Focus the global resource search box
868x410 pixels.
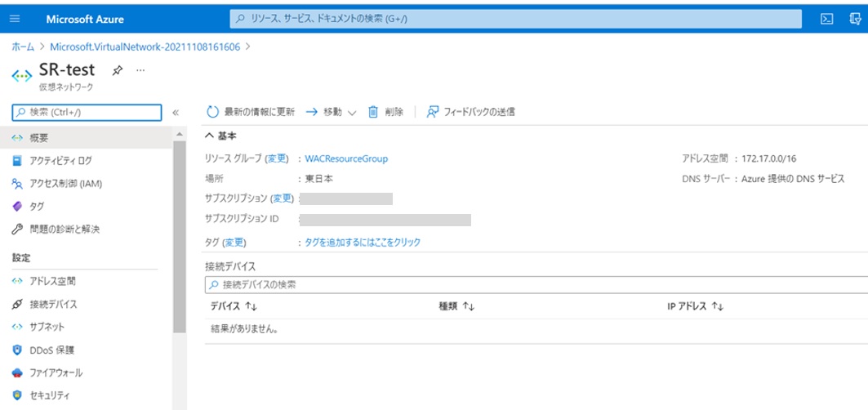point(516,19)
